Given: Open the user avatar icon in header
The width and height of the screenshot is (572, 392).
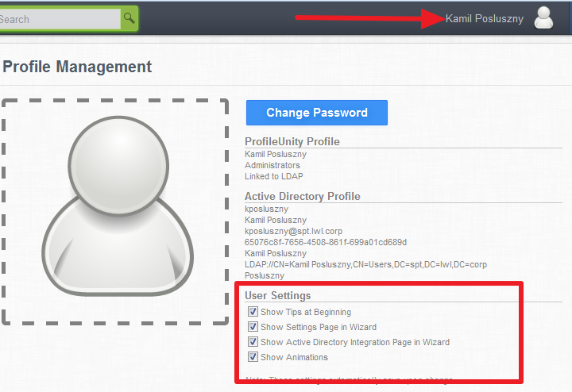Looking at the screenshot, I should (x=543, y=17).
